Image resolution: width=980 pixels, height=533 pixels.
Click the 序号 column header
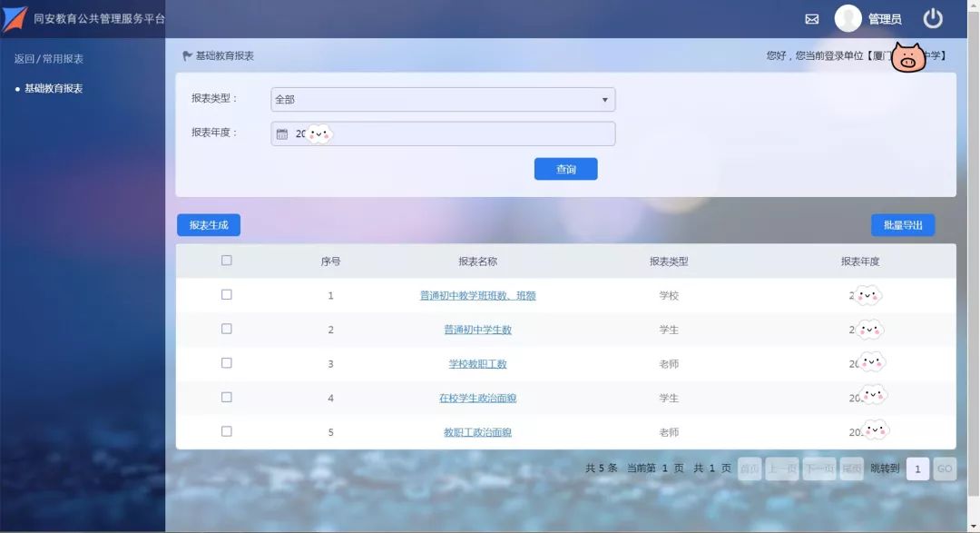[x=330, y=262]
